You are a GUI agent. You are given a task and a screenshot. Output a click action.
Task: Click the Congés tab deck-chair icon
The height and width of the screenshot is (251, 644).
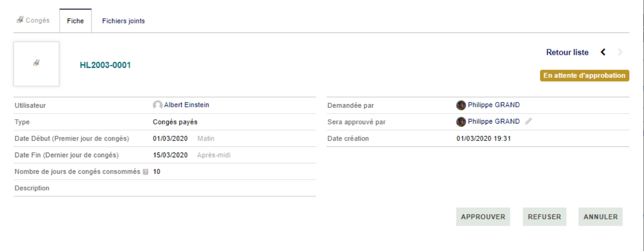20,20
